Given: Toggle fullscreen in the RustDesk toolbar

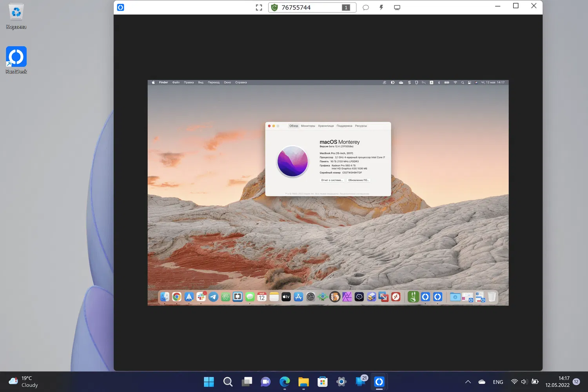Looking at the screenshot, I should point(259,7).
